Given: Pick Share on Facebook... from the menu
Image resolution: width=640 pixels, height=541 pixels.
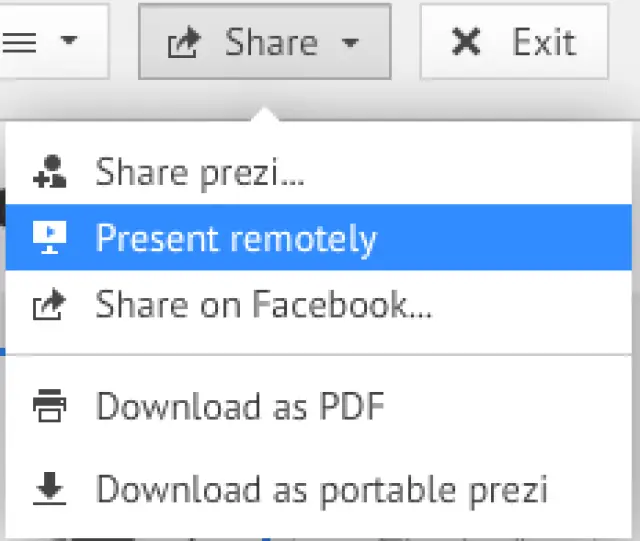Looking at the screenshot, I should (264, 304).
